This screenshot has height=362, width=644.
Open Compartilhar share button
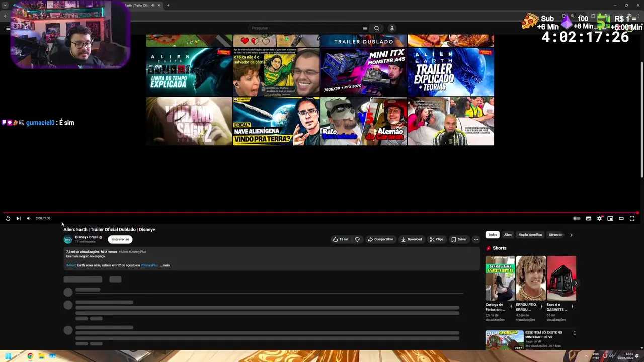pyautogui.click(x=380, y=239)
